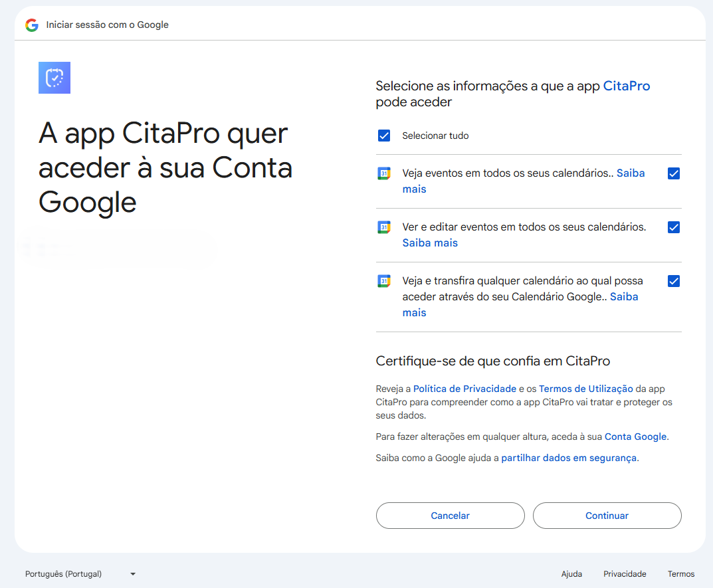The image size is (713, 588).
Task: Toggle the 'Selecionar tudo' checkbox
Action: (x=384, y=136)
